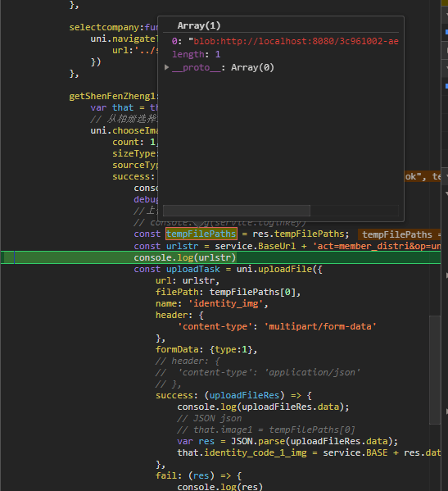Click the tooltip's horizontal scrollbar thumb

click(237, 211)
